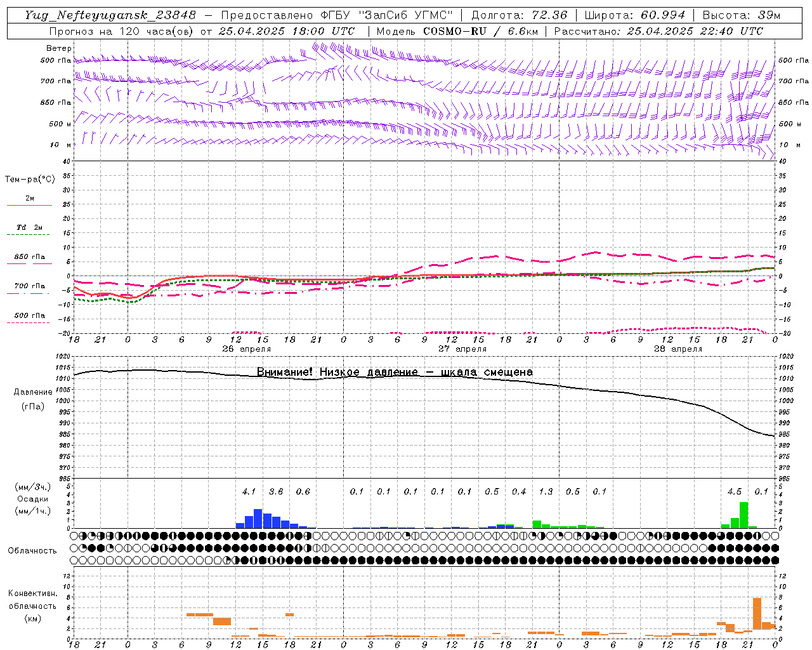Click the Модель COSMO-RU / 6.6км label
Viewport: 812px width, 650px height.
[457, 31]
